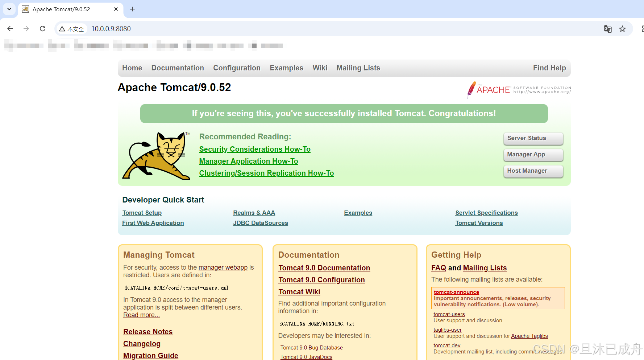Click the $CATALINA_HOME/RUNNING.txt path text
Image resolution: width=644 pixels, height=360 pixels.
317,324
